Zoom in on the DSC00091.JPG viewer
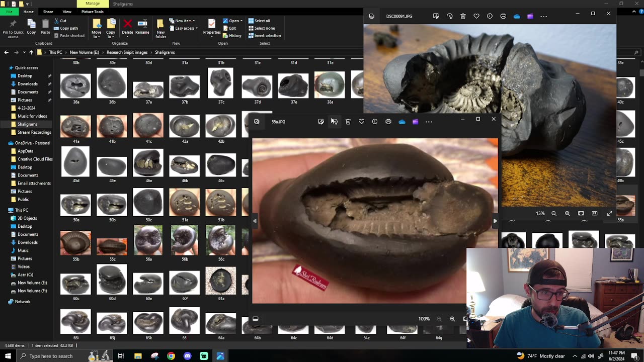This screenshot has height=362, width=644. click(568, 213)
